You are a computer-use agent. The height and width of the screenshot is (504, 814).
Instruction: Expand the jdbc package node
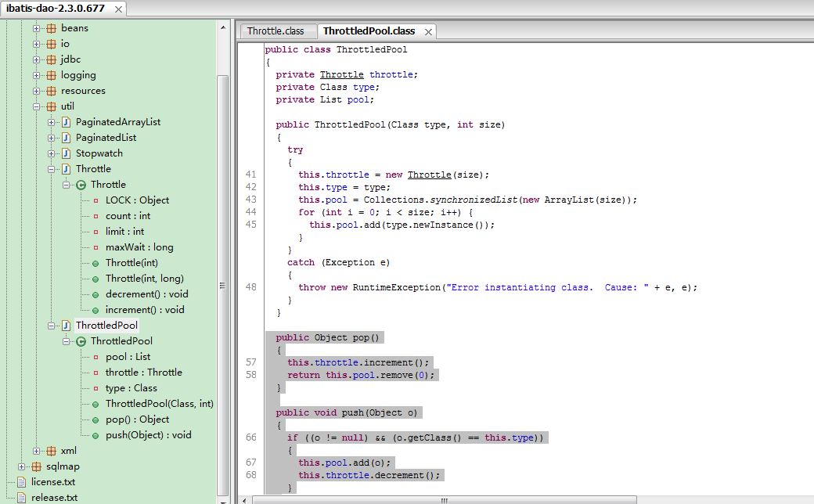pyautogui.click(x=36, y=59)
